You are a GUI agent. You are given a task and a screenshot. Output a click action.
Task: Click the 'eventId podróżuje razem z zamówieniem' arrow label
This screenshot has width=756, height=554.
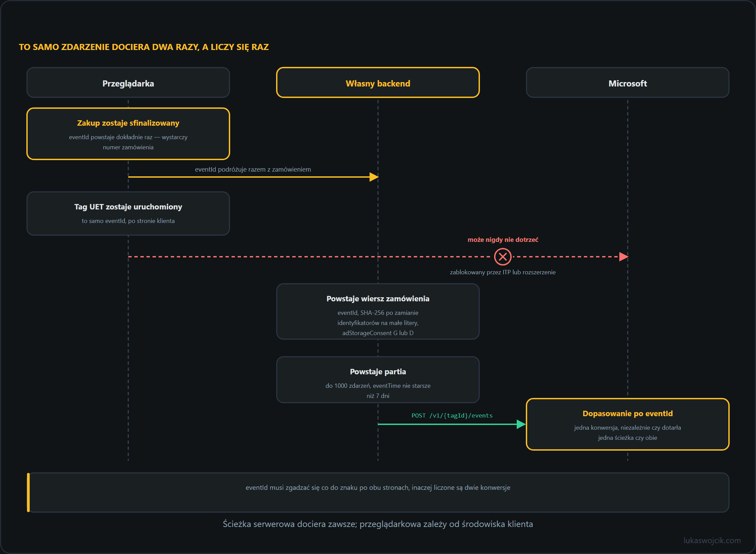tap(253, 169)
